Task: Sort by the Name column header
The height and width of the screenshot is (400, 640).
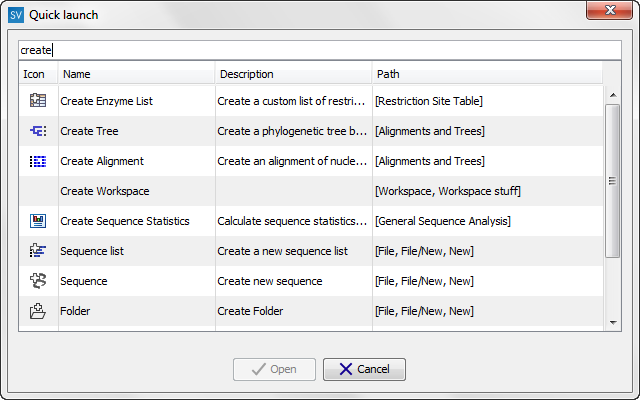Action: pyautogui.click(x=136, y=74)
